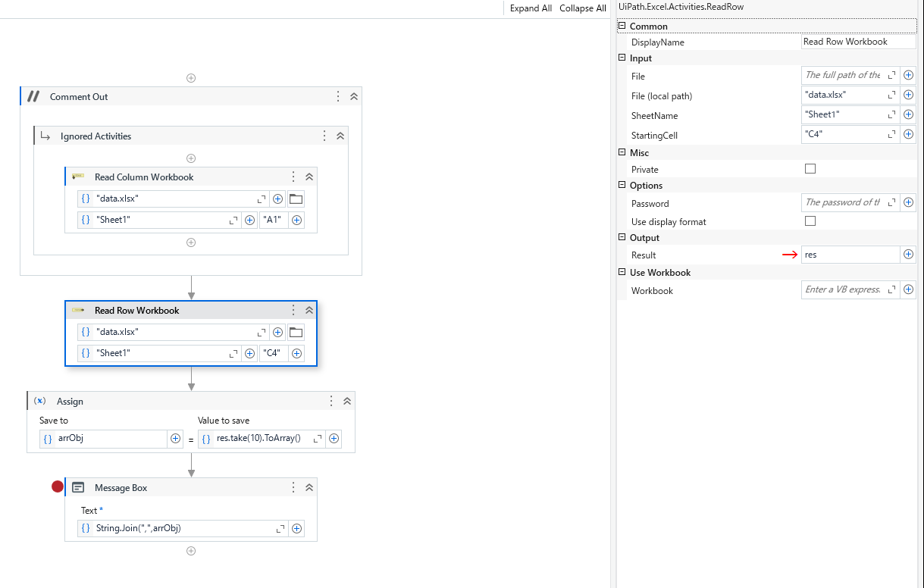Screen dimensions: 924x588
Task: Add activity above Read Column Workbook
Action: pyautogui.click(x=191, y=158)
